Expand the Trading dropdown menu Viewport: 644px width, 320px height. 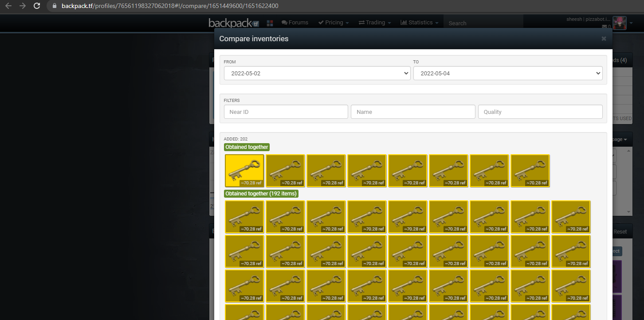point(375,23)
